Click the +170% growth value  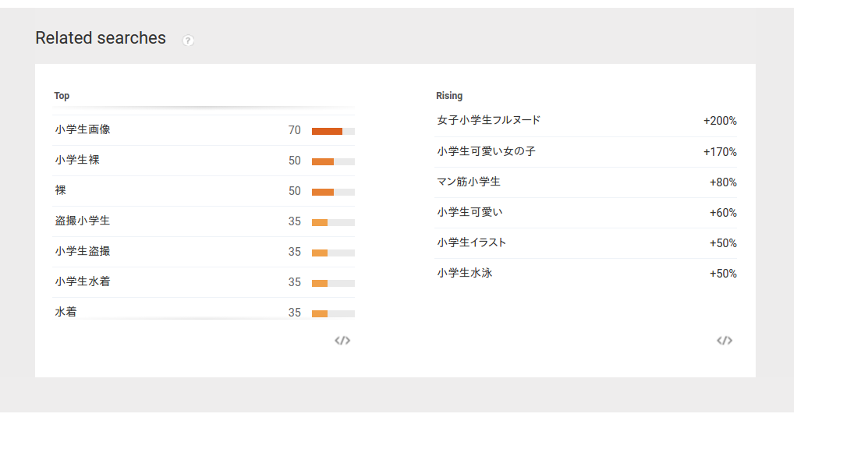720,152
